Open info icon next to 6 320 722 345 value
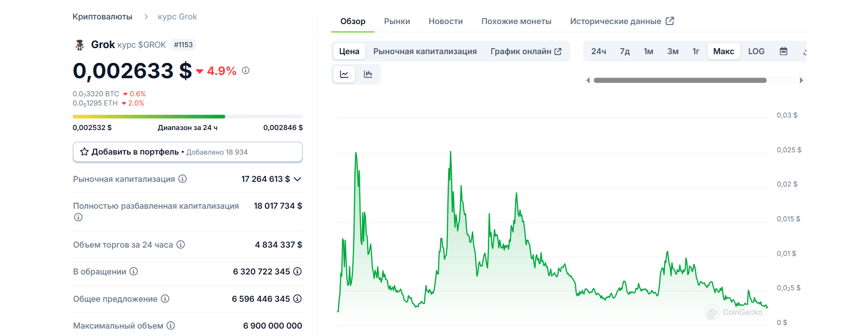Image resolution: width=868 pixels, height=336 pixels. tap(298, 271)
